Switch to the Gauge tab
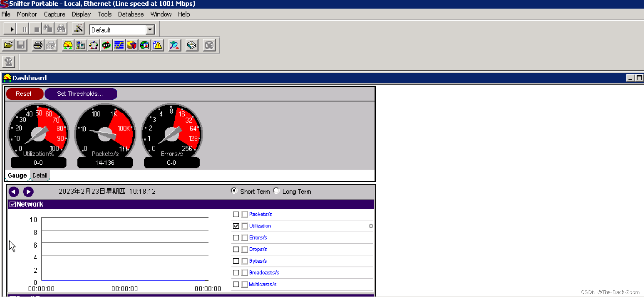644x297 pixels. pos(17,175)
